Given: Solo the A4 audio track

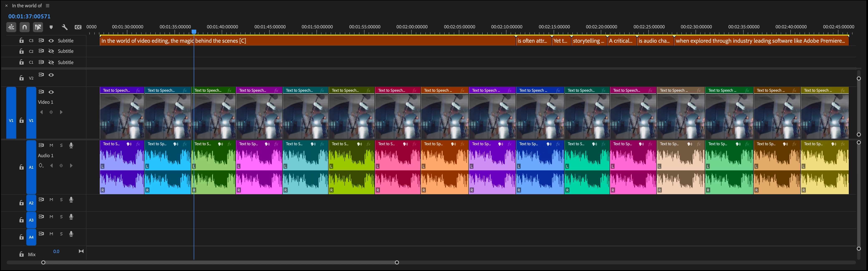Looking at the screenshot, I should tap(61, 234).
